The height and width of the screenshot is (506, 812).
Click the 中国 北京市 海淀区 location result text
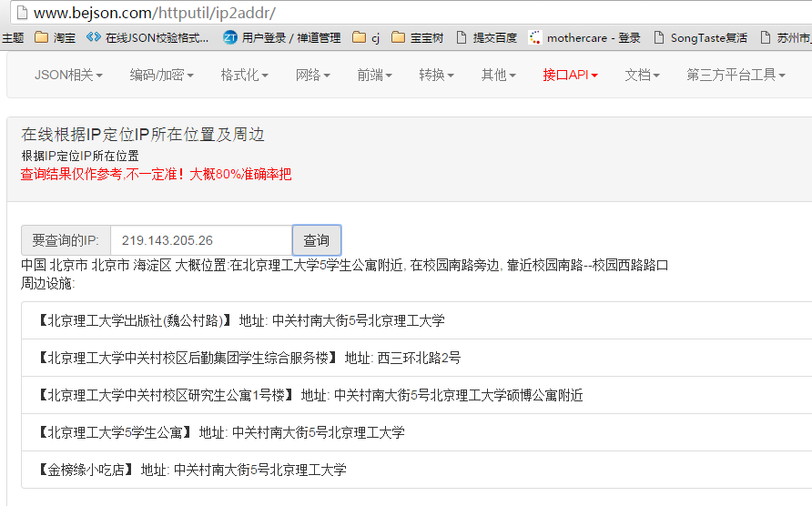[x=344, y=265]
